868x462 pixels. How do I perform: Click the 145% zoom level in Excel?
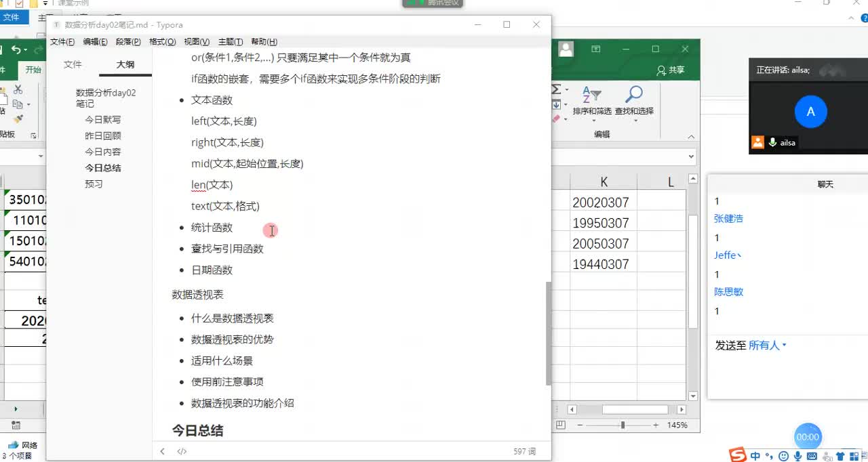coord(677,425)
